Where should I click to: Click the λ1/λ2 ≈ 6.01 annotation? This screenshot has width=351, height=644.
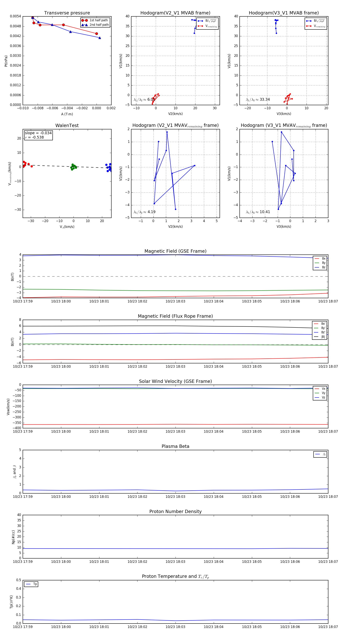[x=144, y=100]
